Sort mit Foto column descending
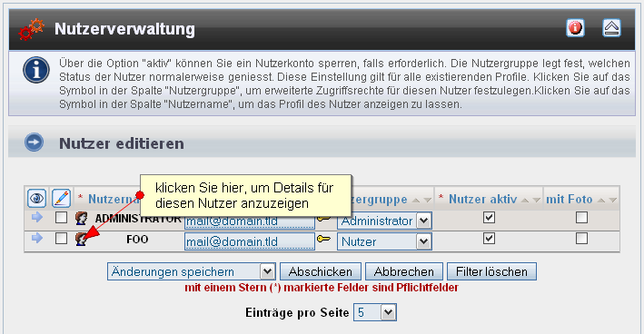The width and height of the screenshot is (644, 334). click(x=613, y=201)
